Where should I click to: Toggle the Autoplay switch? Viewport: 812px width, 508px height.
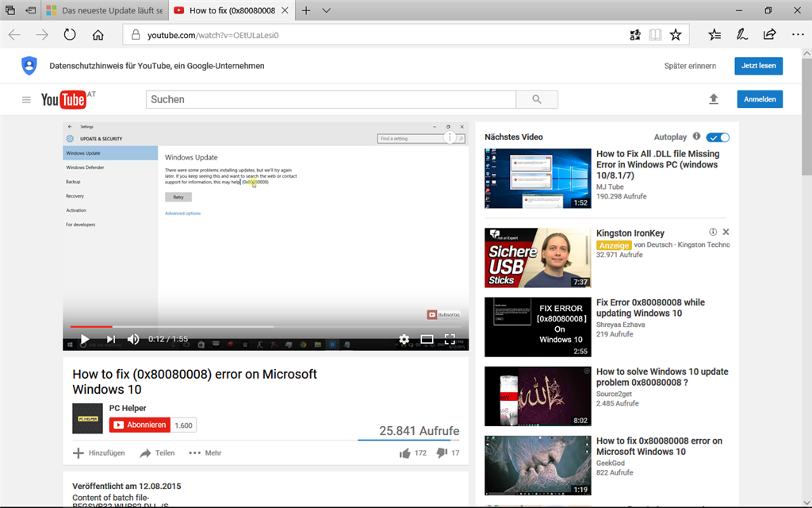click(x=718, y=137)
